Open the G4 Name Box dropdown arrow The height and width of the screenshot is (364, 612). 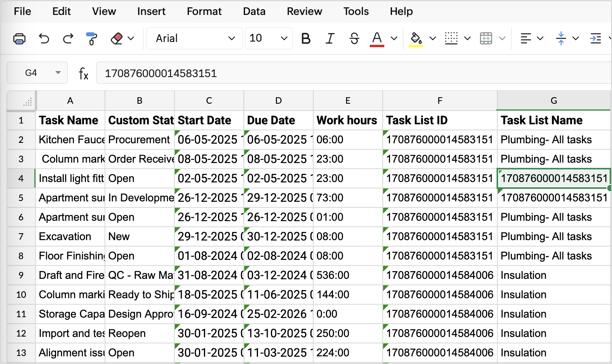point(58,73)
